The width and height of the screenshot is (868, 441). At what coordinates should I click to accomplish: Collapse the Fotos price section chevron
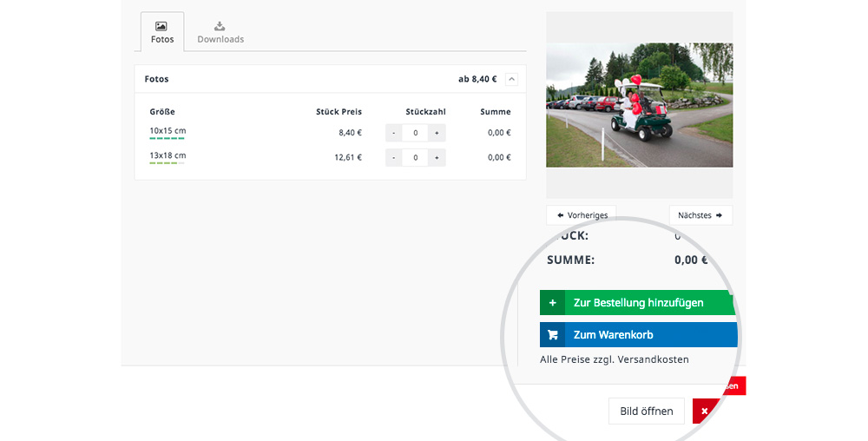tap(511, 79)
